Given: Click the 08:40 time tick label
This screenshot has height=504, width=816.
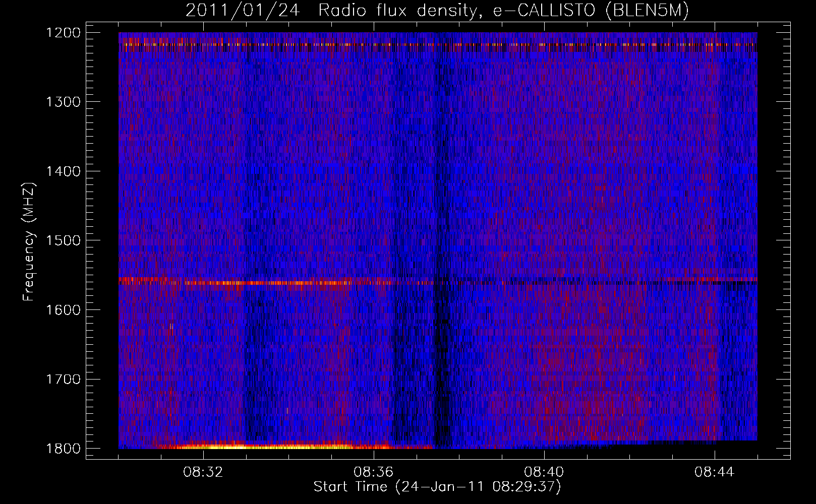Looking at the screenshot, I should (544, 472).
